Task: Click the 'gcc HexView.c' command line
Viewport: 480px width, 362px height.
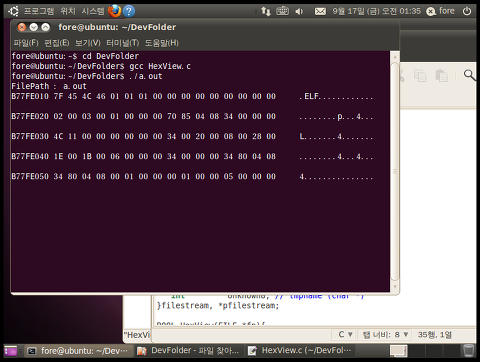Action: pyautogui.click(x=101, y=66)
